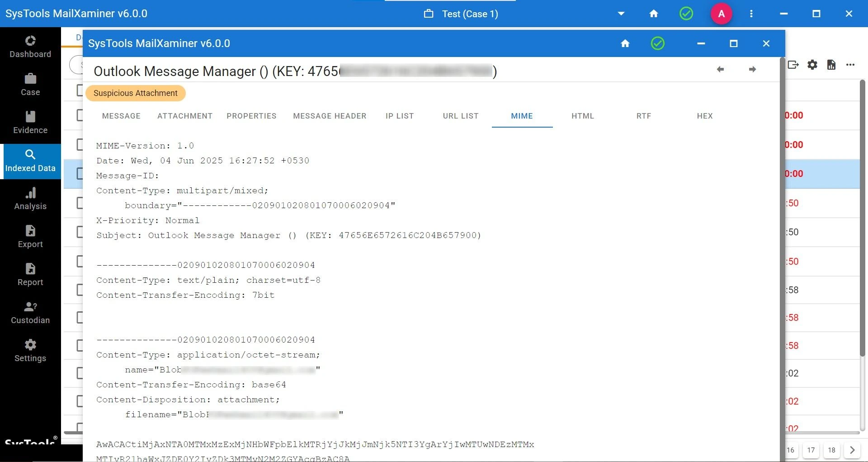Open user avatar 'A' menu
The height and width of the screenshot is (462, 868).
pyautogui.click(x=722, y=14)
